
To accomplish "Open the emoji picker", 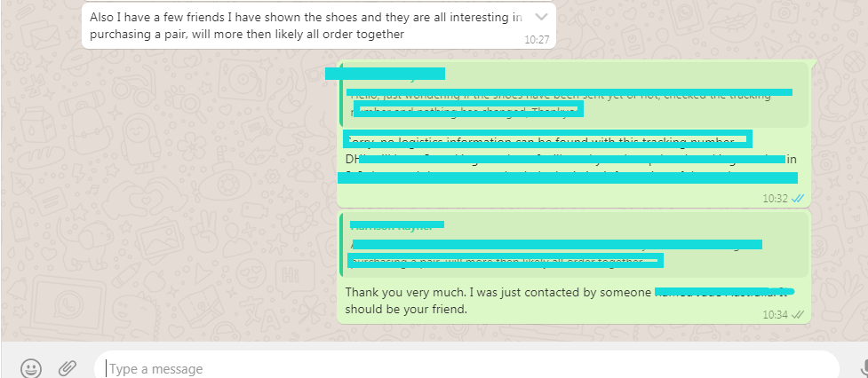I will [31, 367].
